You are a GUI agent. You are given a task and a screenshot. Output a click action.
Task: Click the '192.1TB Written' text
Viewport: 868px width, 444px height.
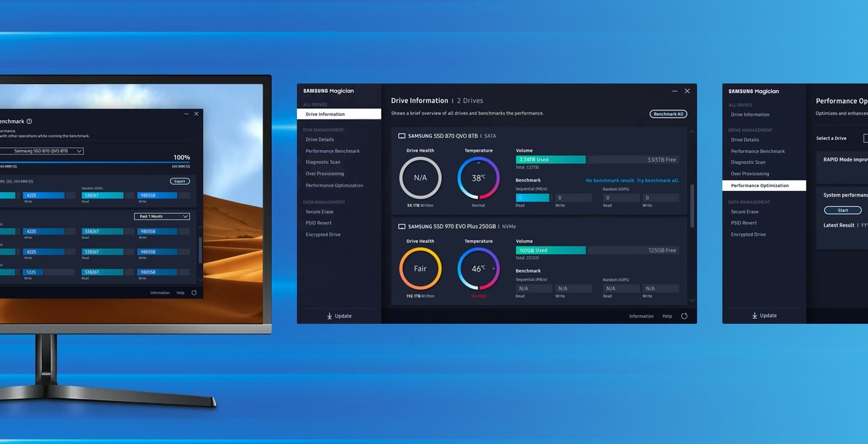(x=420, y=296)
